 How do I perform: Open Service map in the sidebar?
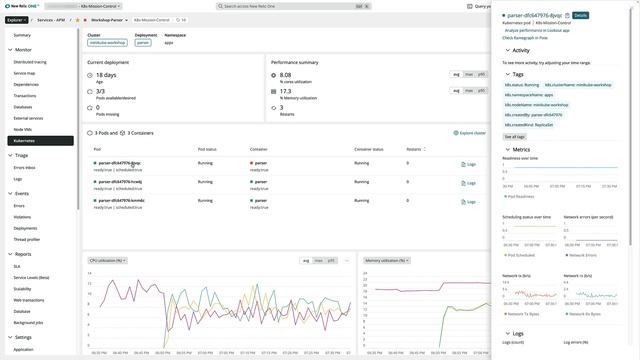[x=24, y=73]
